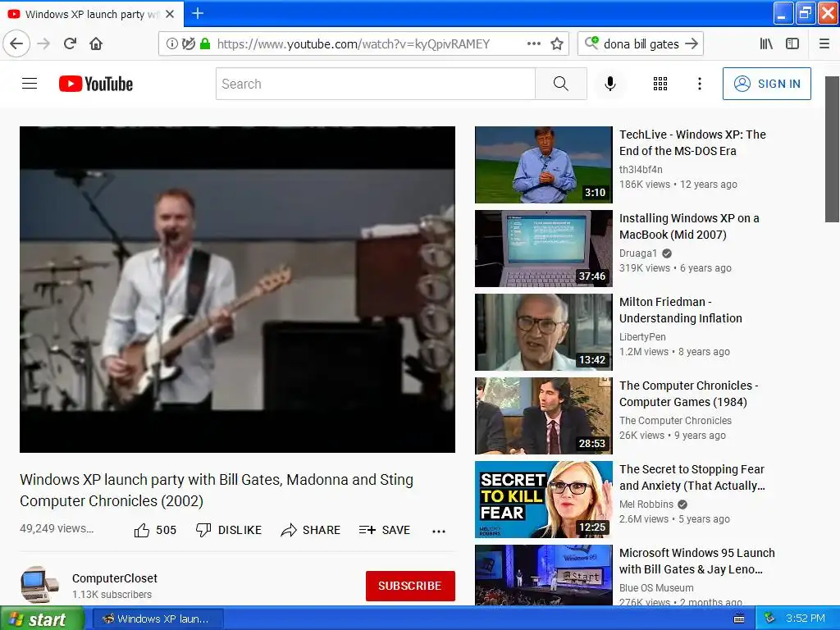Click the video title text below the player

pyautogui.click(x=217, y=491)
